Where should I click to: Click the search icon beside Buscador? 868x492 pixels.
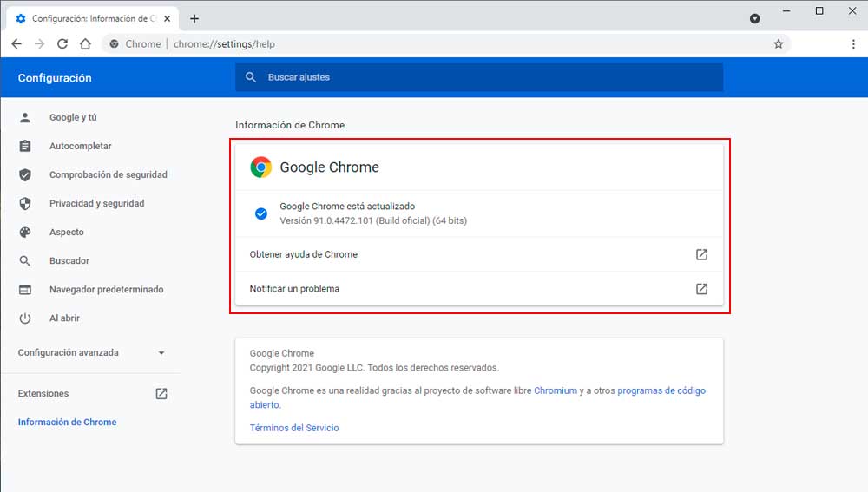click(25, 260)
